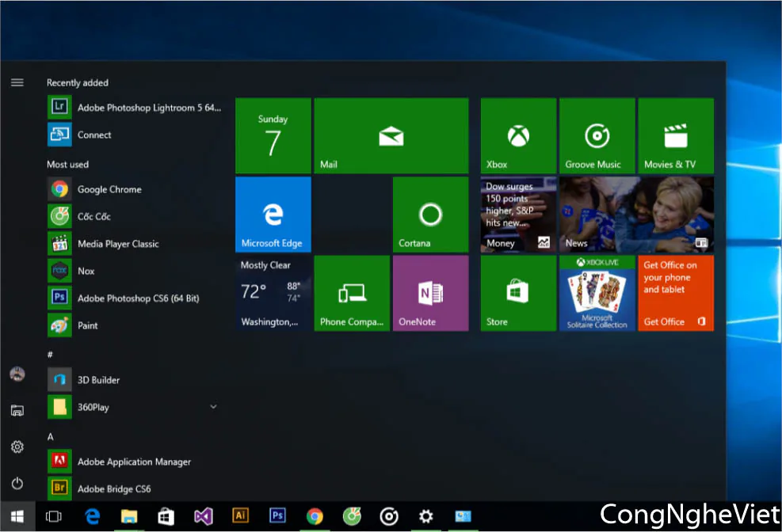This screenshot has height=532, width=782.
Task: Open Settings from the taskbar
Action: (426, 516)
